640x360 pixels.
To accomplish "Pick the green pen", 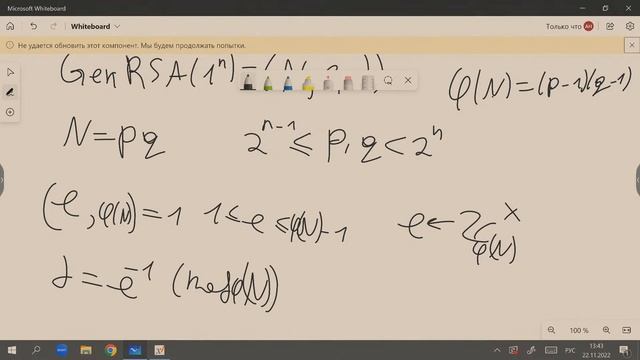I will [x=268, y=82].
